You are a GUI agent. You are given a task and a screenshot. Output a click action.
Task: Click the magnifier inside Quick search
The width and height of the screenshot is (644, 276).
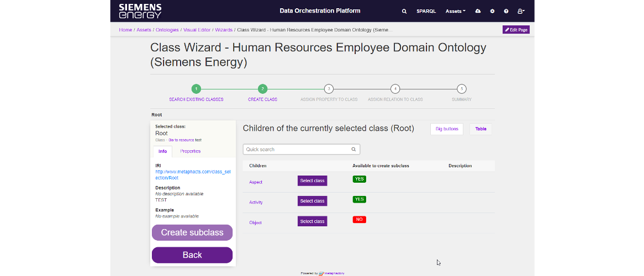[x=353, y=150]
